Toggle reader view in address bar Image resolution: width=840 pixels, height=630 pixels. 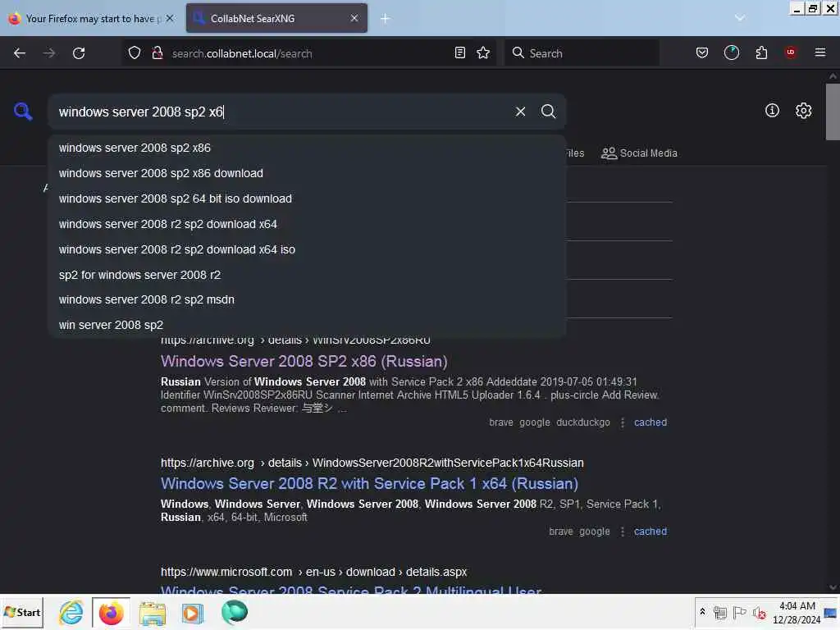pyautogui.click(x=459, y=52)
